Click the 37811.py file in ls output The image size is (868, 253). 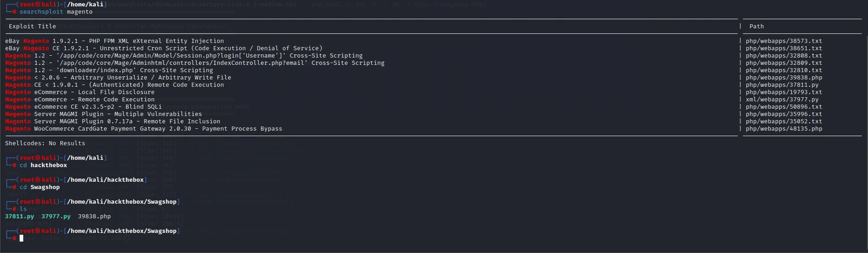coord(20,216)
